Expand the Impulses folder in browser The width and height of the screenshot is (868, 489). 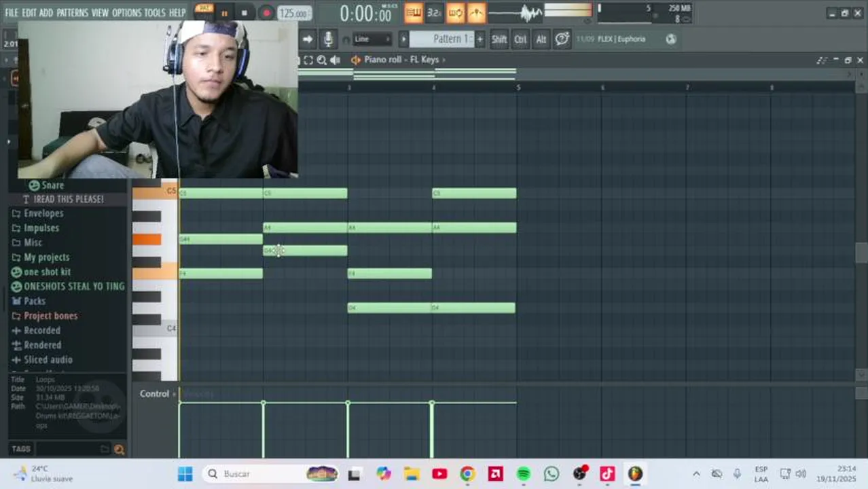click(x=41, y=228)
